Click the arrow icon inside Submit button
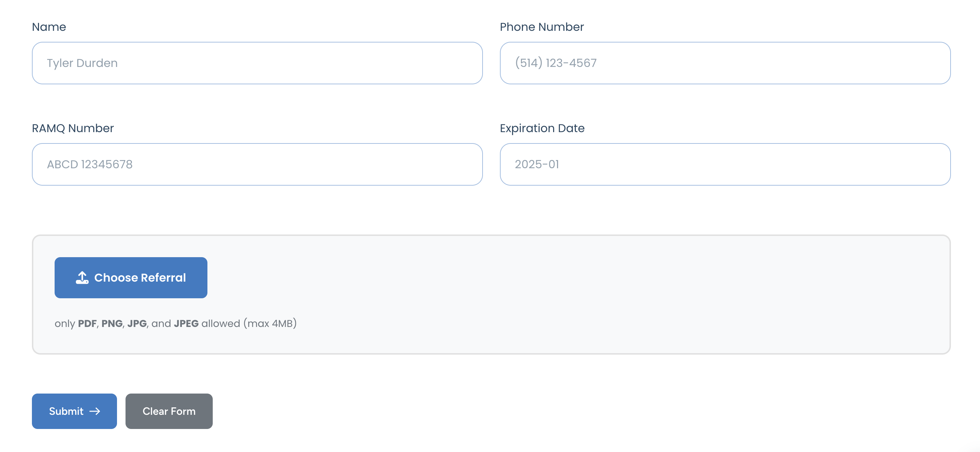980x452 pixels. coord(94,411)
